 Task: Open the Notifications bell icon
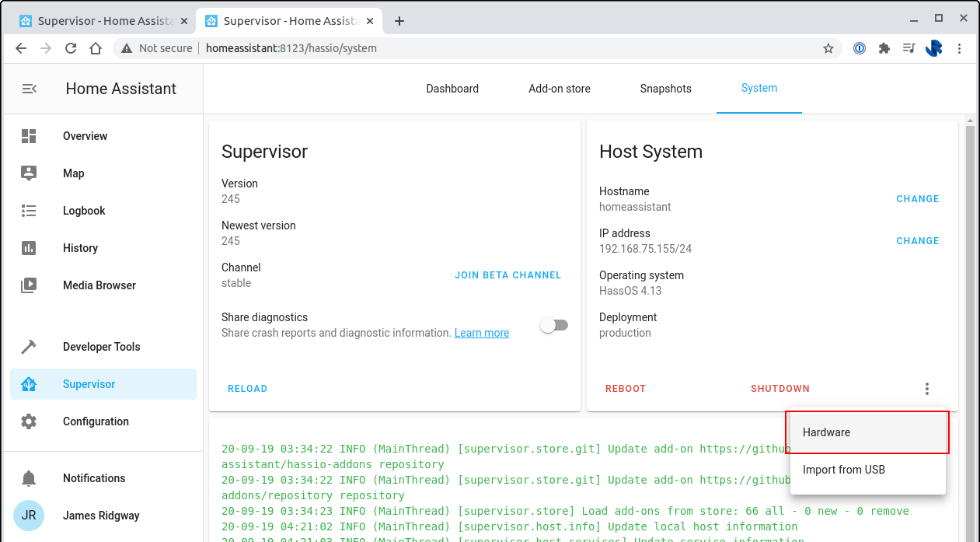(x=29, y=478)
